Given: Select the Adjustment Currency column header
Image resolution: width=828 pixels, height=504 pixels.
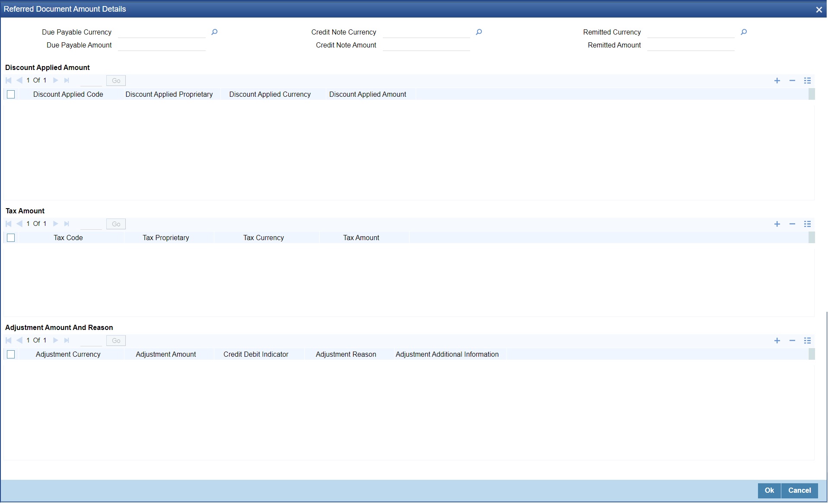Looking at the screenshot, I should [68, 354].
